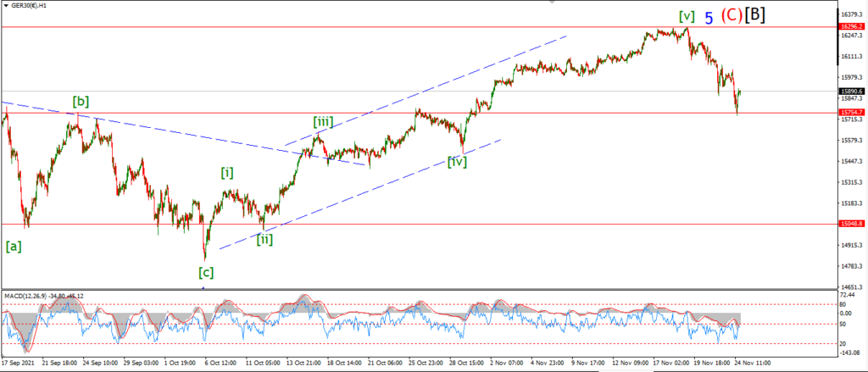Screen dimensions: 868x372
Task: Select the green [ii] wave label
Action: pyautogui.click(x=264, y=240)
